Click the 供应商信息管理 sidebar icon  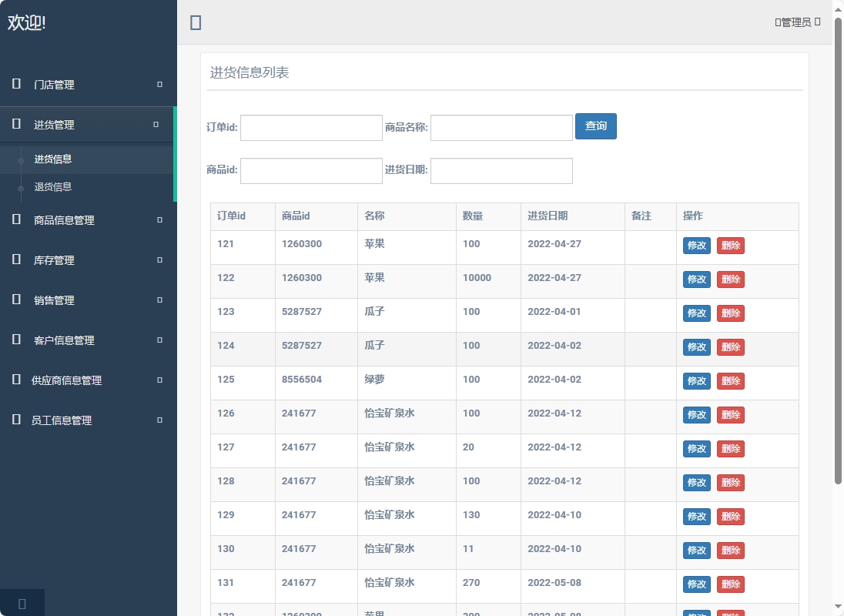coord(15,380)
